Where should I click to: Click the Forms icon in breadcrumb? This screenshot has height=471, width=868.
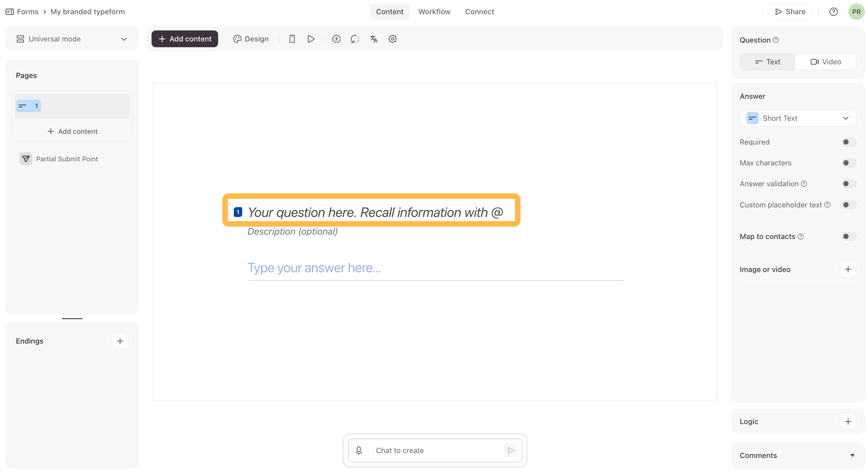coord(10,12)
